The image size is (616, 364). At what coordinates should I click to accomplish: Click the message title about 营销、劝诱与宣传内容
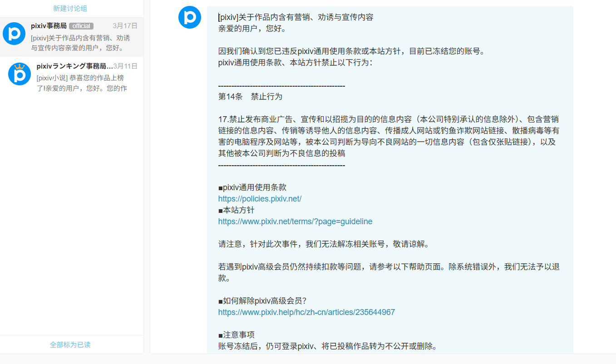(x=296, y=17)
